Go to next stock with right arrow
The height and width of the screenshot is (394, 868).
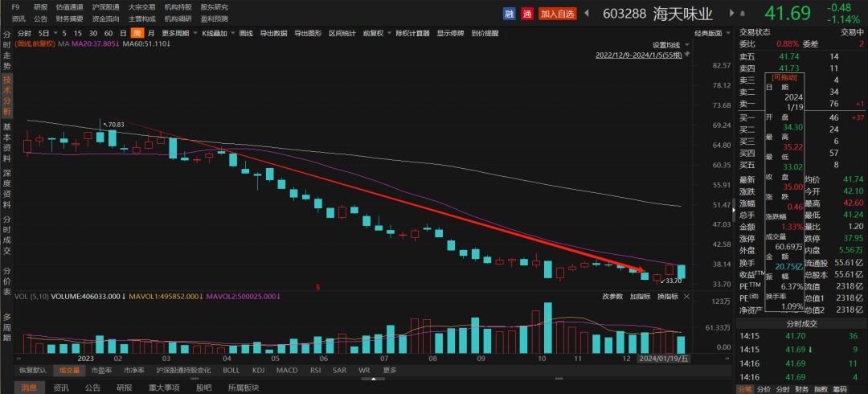coord(732,14)
